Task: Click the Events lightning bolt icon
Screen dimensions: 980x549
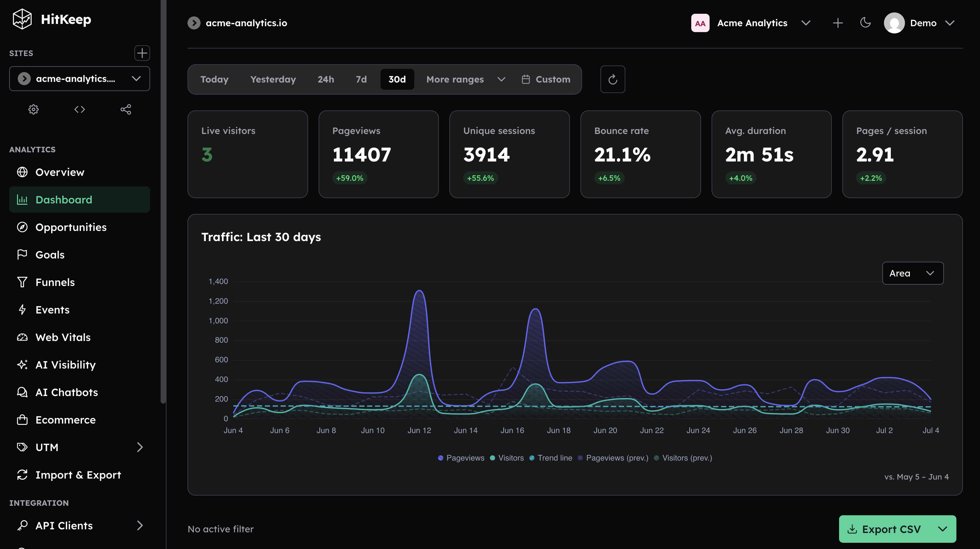Action: [22, 310]
